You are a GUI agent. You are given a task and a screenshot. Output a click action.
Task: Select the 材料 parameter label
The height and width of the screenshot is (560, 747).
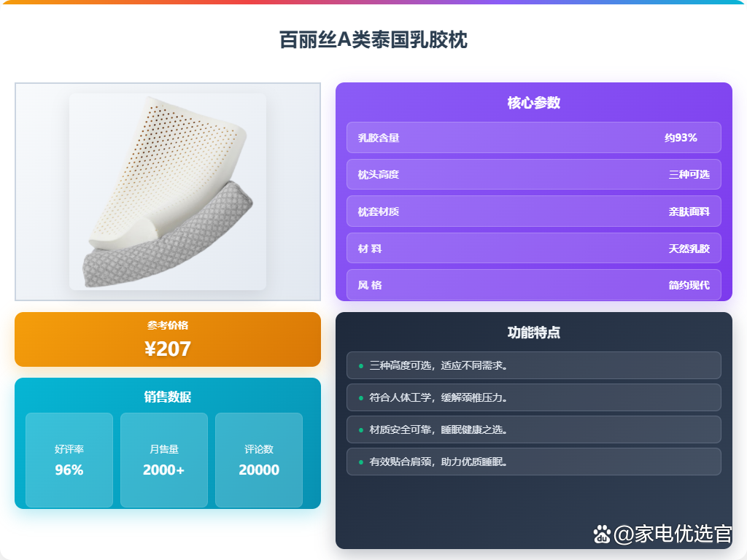[x=370, y=248]
